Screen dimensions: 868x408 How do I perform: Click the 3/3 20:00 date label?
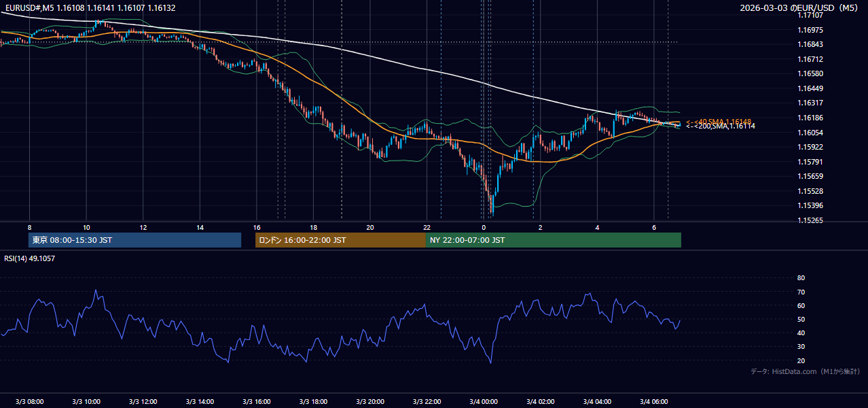coord(370,401)
